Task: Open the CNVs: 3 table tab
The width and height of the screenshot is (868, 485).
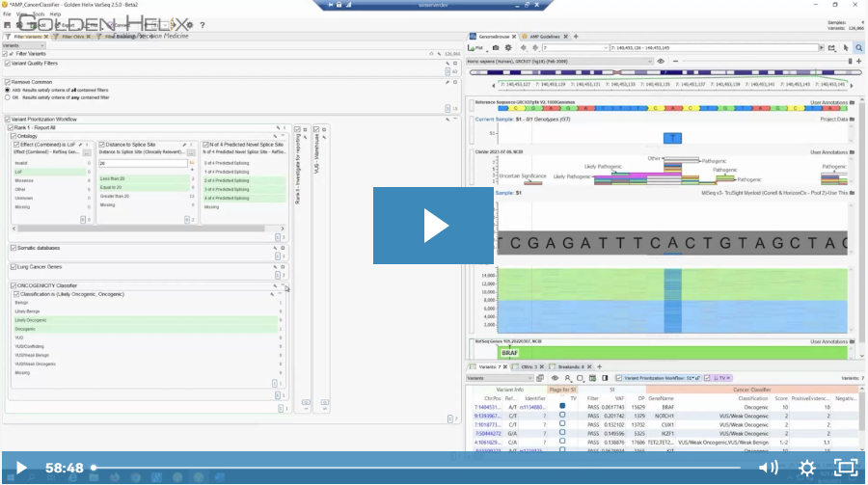Action: pyautogui.click(x=529, y=367)
